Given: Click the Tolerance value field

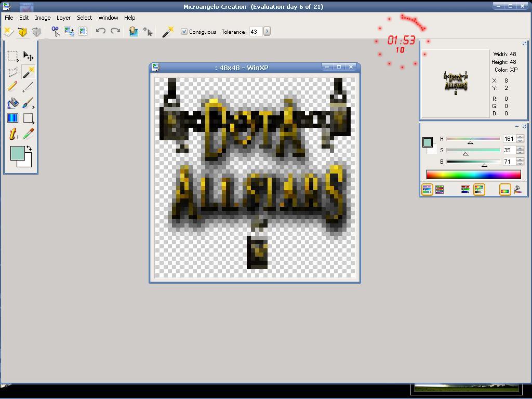Looking at the screenshot, I should point(256,32).
